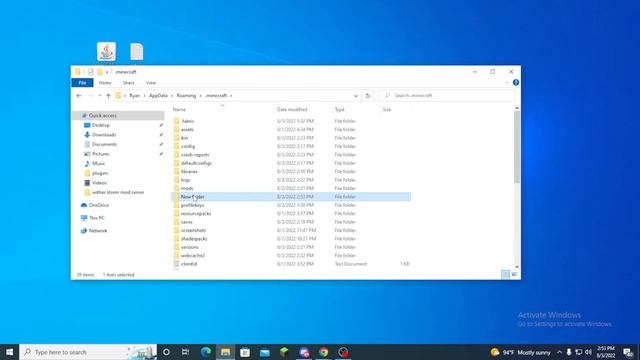Open Microsoft Store from the taskbar

point(245,352)
